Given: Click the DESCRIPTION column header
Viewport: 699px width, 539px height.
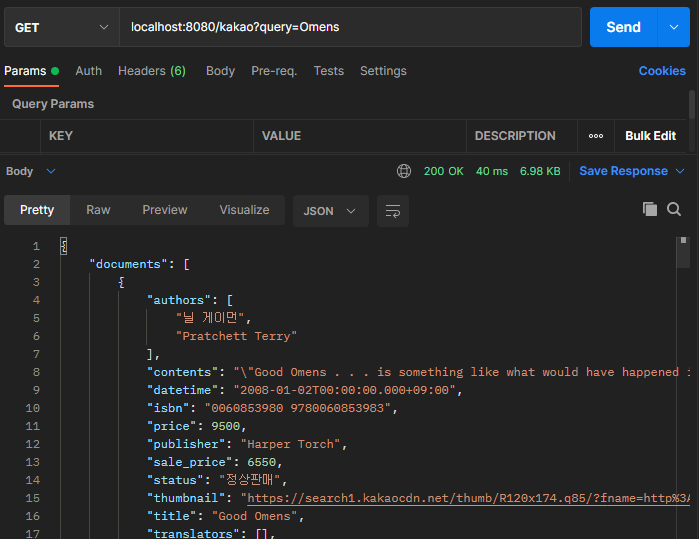Looking at the screenshot, I should 515,136.
